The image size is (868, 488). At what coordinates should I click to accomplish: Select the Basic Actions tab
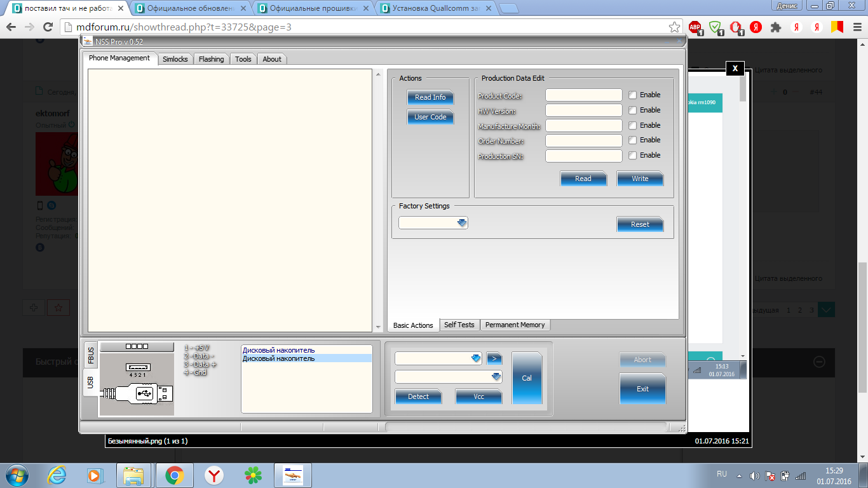click(413, 325)
